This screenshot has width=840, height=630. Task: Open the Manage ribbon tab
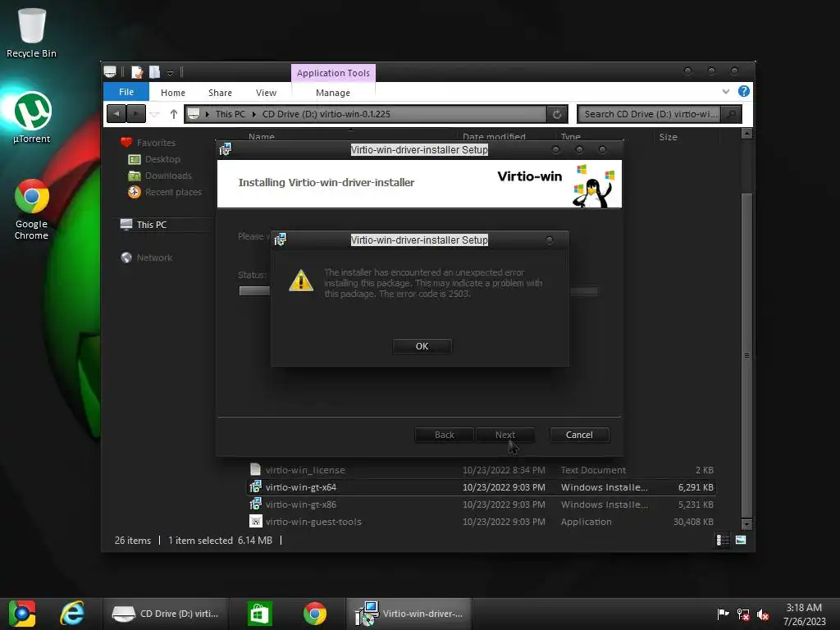coord(333,93)
